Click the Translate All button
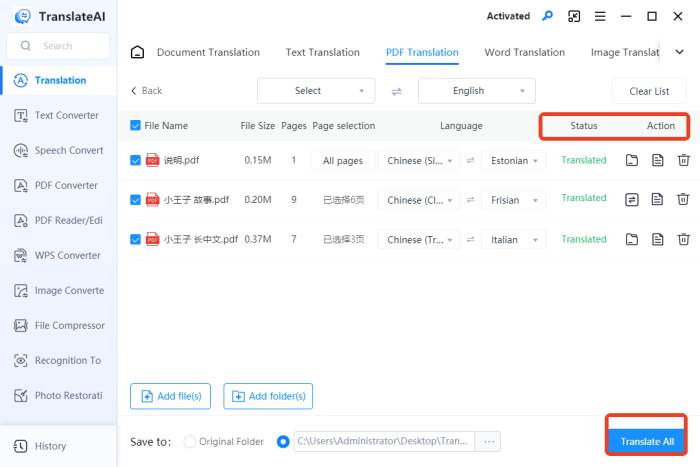The width and height of the screenshot is (700, 467). point(647,441)
